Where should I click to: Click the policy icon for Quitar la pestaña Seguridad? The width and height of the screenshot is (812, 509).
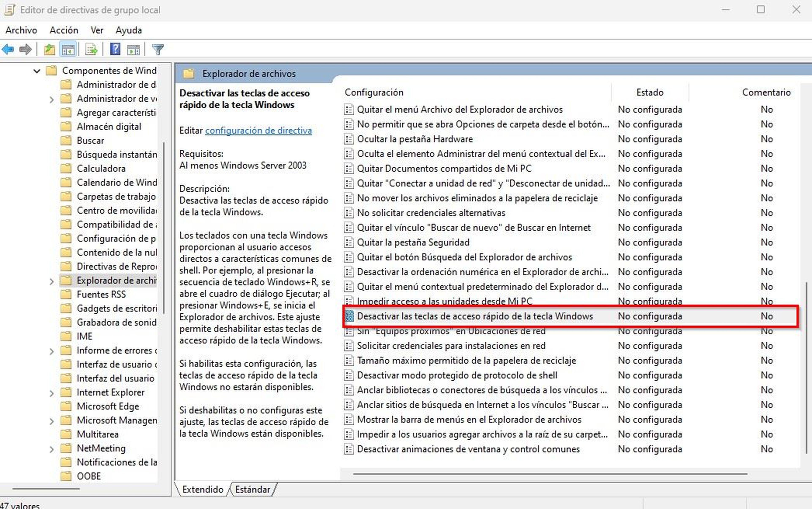click(x=349, y=242)
